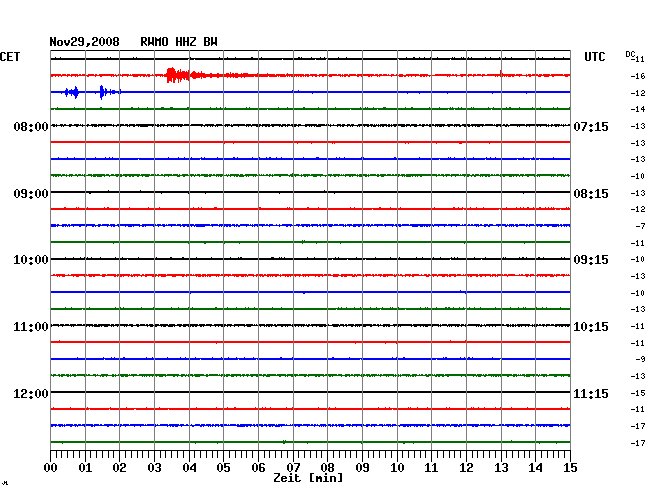Click the 'Zeit [min]' axis title
The image size is (650, 494).
308,478
